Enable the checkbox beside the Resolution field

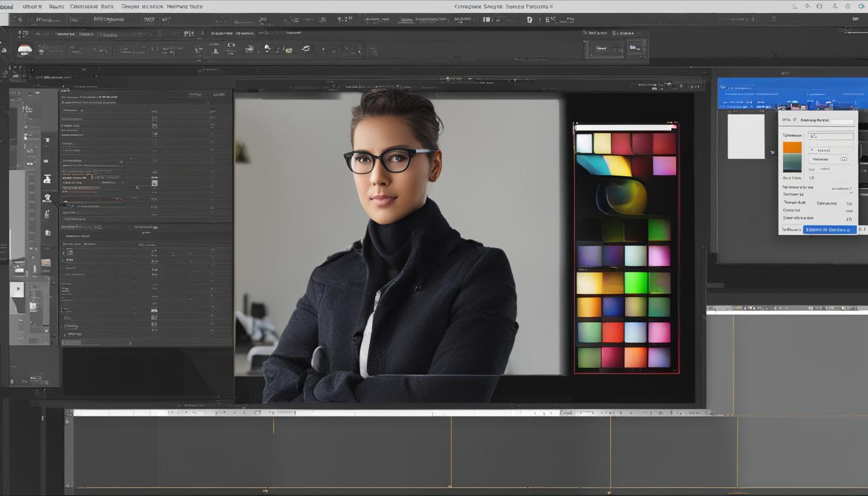811,150
